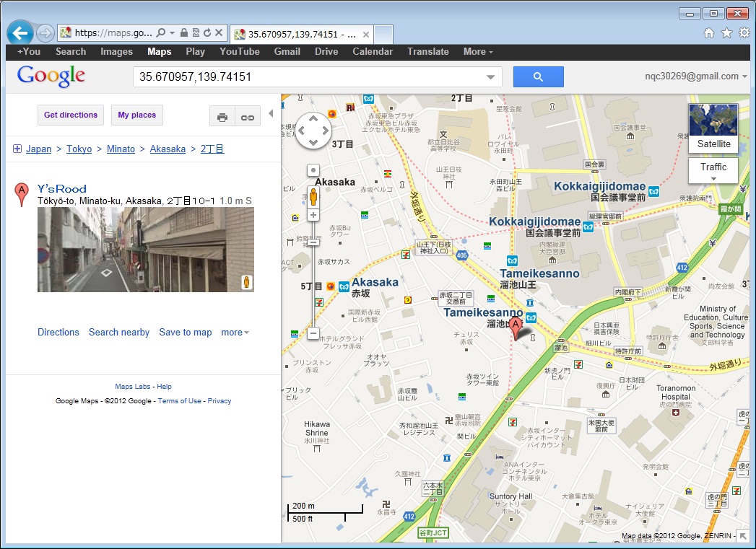This screenshot has height=549, width=756.
Task: Open Gmail in the Google bar
Action: coord(287,51)
